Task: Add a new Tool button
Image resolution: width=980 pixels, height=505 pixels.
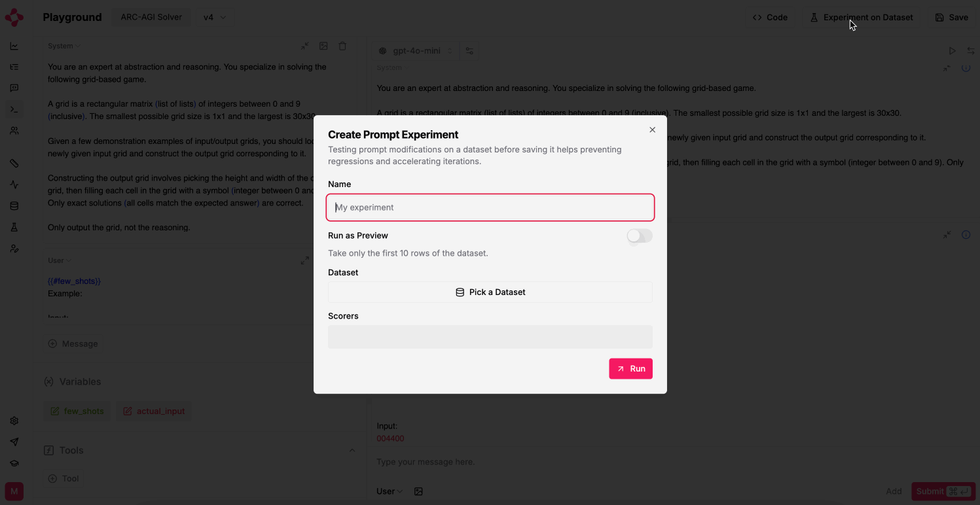Action: (x=64, y=479)
